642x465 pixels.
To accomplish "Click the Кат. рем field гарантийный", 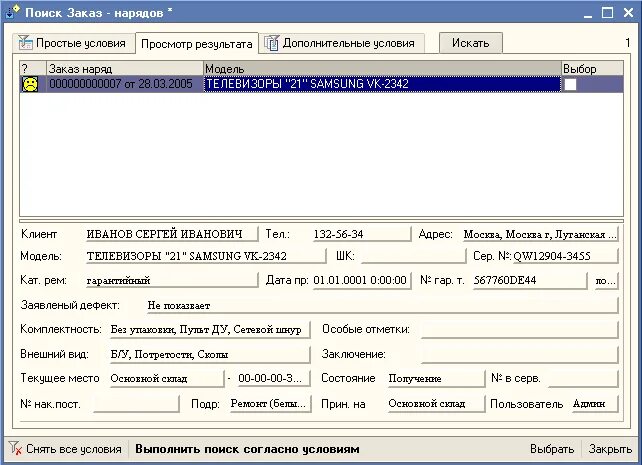I will point(172,280).
